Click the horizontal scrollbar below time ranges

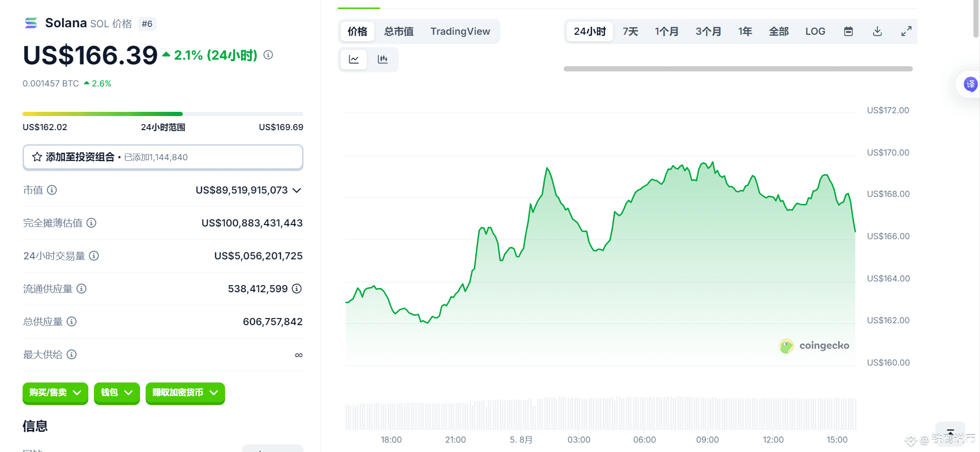coord(738,69)
